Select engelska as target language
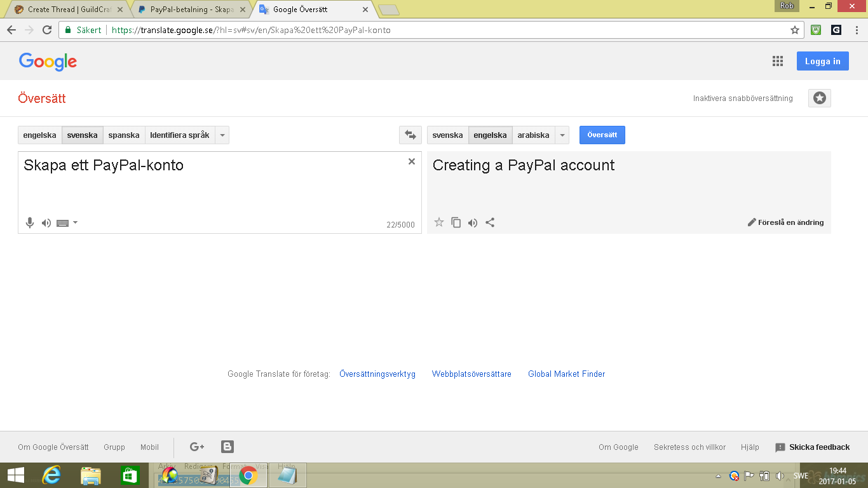Viewport: 868px width, 488px height. [x=491, y=135]
